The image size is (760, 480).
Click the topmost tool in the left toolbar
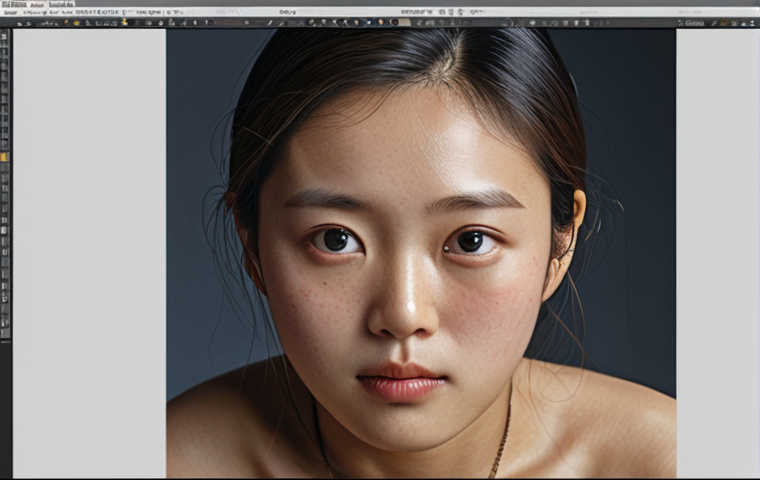[x=4, y=35]
